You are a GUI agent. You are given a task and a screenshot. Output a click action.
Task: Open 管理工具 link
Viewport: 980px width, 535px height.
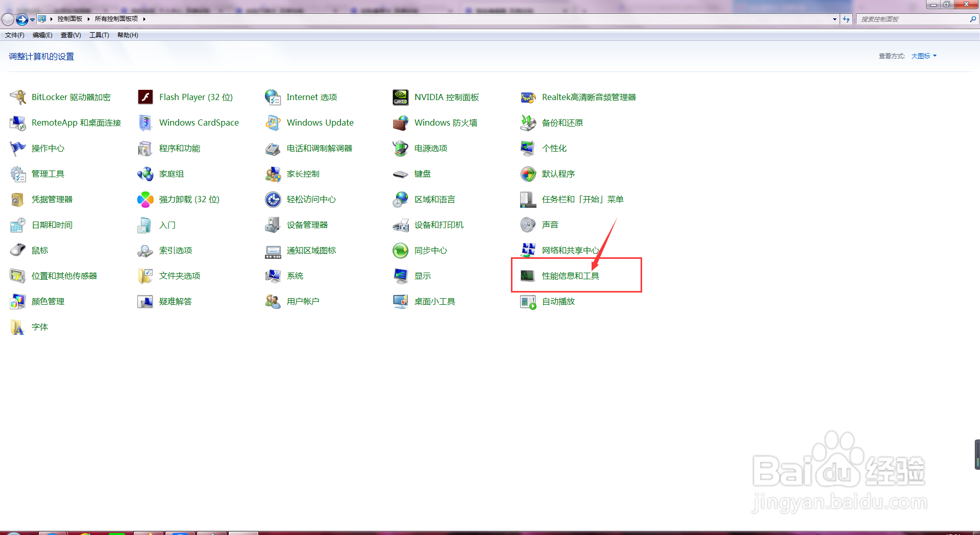coord(48,174)
